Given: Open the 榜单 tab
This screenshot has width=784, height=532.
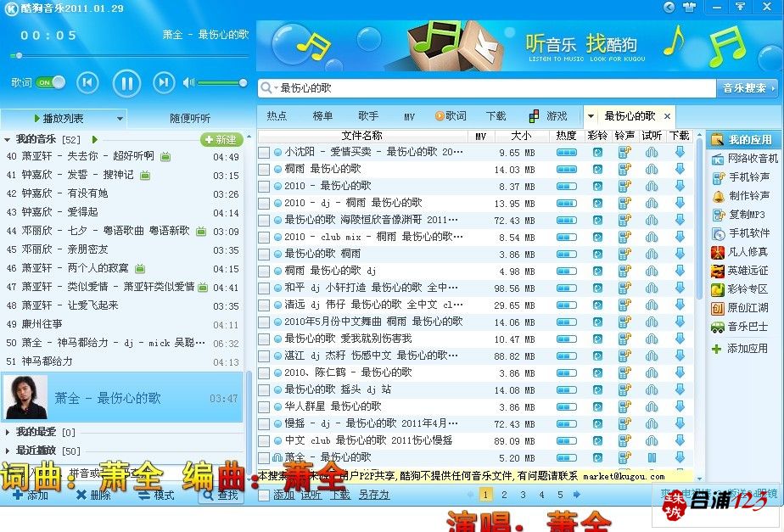Looking at the screenshot, I should coord(322,116).
